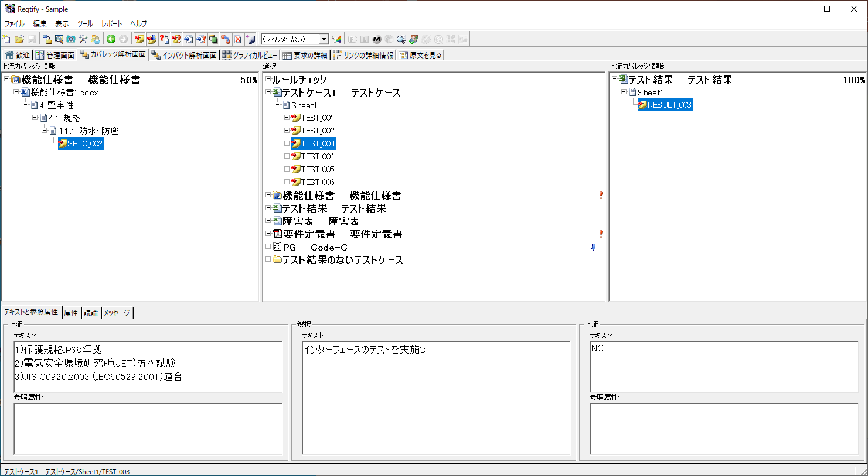Viewport: 868px width, 476px height.
Task: Expand the テスト結果のないテストケース folder
Action: [268, 259]
